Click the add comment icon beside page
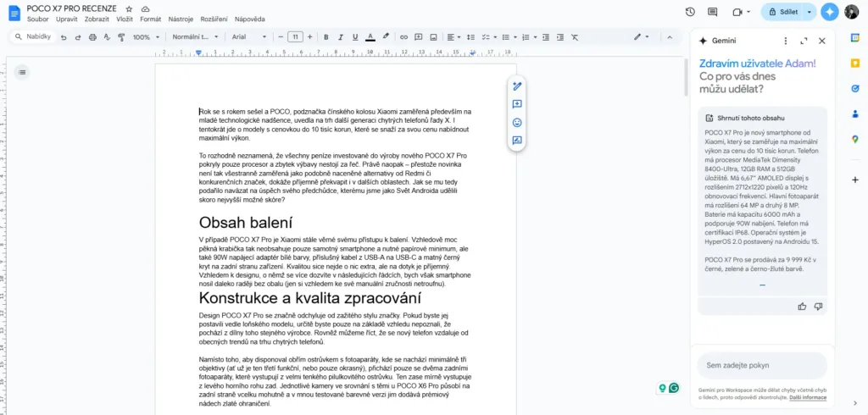 (x=517, y=104)
